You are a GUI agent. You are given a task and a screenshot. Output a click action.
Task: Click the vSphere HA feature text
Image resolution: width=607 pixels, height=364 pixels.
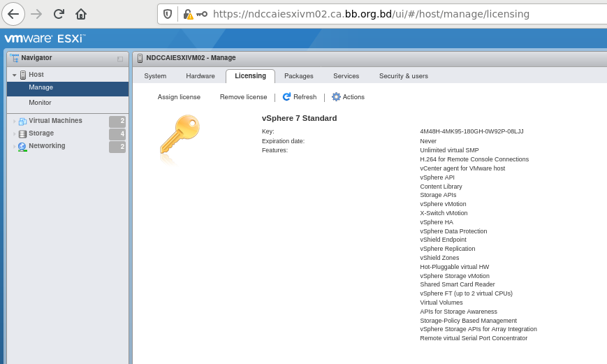click(437, 222)
